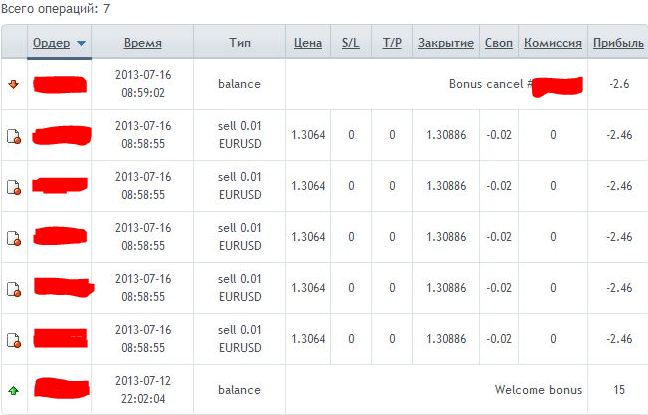Sort table by Время column

tap(143, 43)
